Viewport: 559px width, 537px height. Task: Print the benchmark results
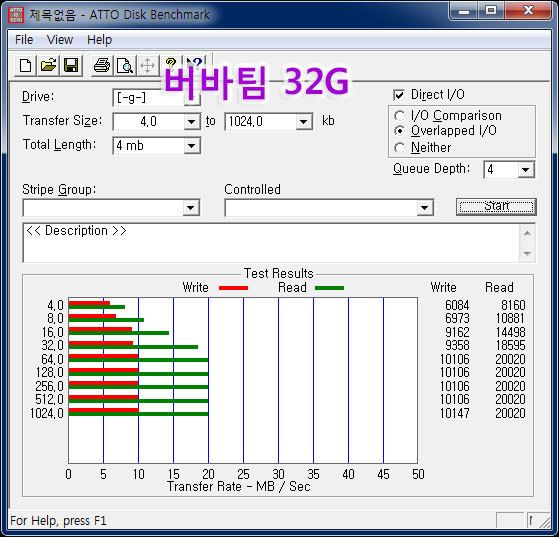102,66
